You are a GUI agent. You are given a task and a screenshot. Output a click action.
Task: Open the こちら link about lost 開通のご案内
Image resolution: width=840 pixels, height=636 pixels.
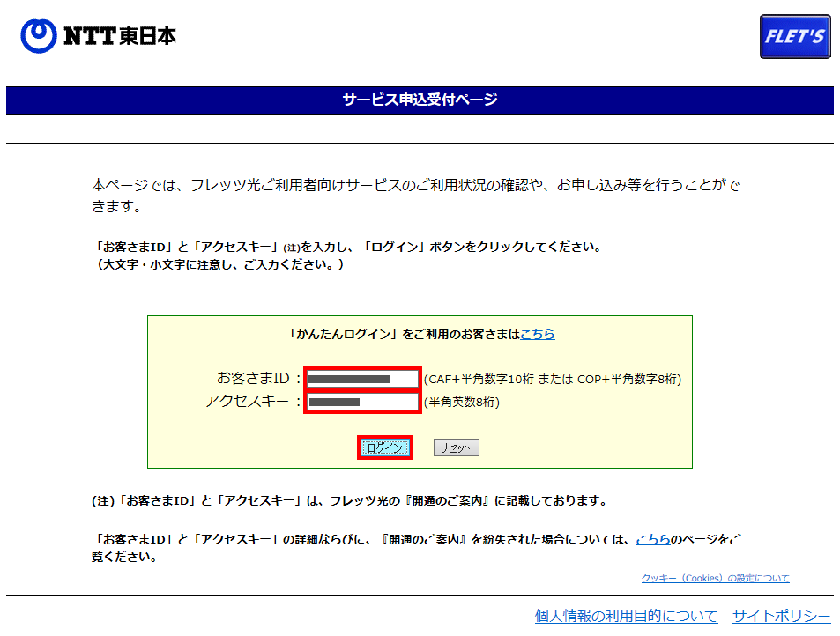coord(652,539)
